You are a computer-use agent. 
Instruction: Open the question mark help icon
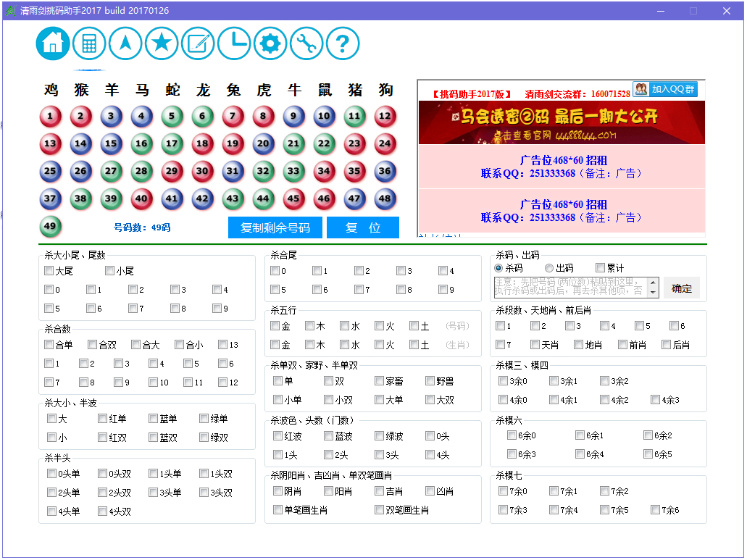(x=343, y=43)
